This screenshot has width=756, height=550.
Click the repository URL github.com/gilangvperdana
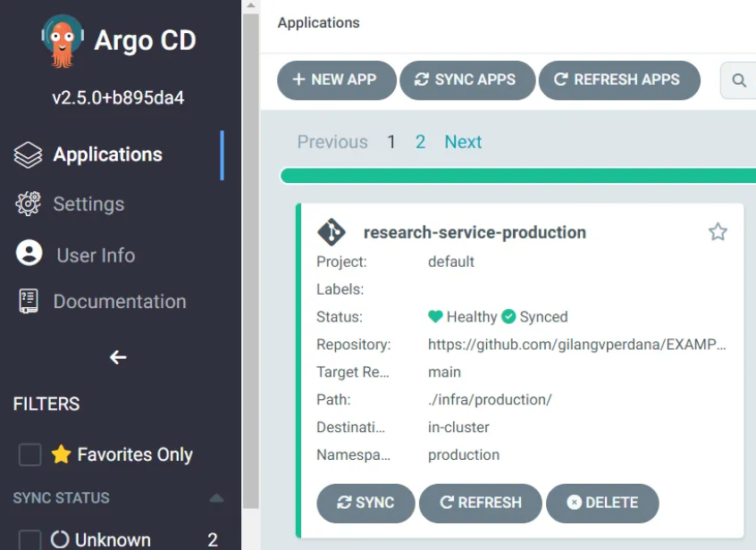(576, 345)
